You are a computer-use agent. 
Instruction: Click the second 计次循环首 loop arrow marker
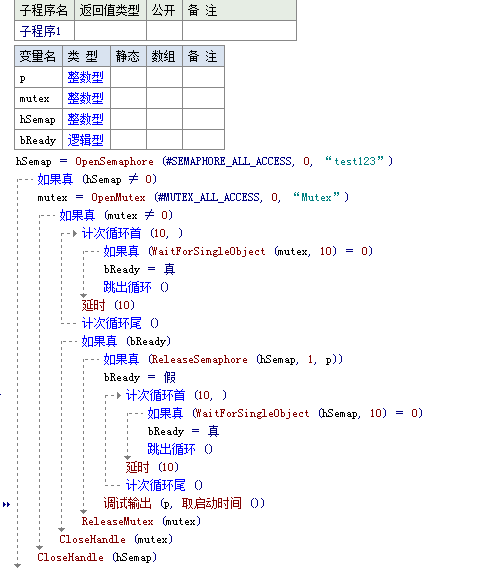(x=119, y=395)
